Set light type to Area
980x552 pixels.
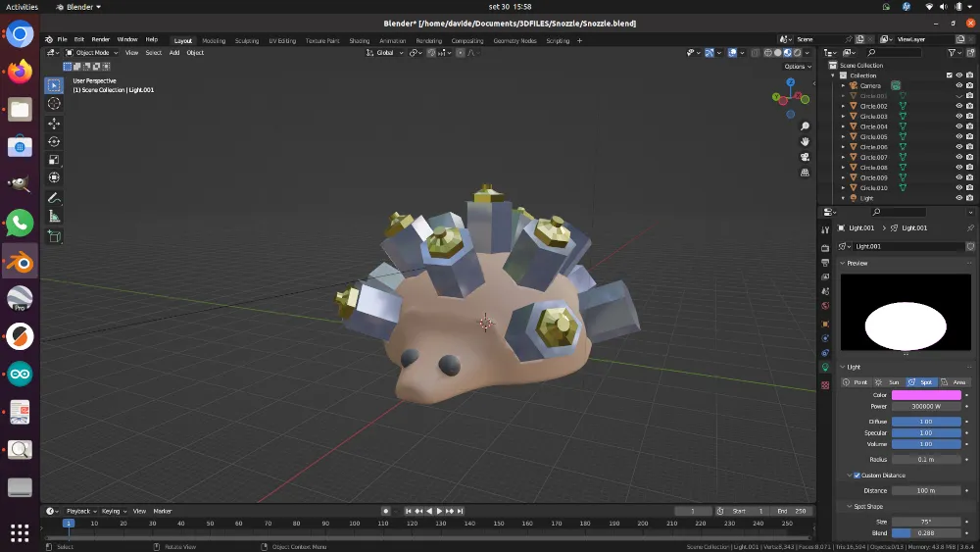pos(954,381)
